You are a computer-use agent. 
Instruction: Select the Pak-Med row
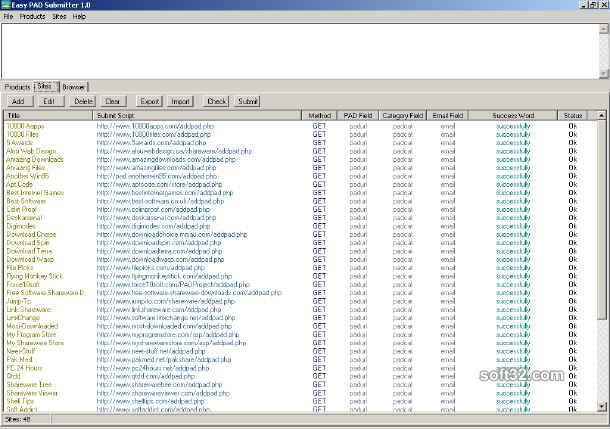coord(300,359)
